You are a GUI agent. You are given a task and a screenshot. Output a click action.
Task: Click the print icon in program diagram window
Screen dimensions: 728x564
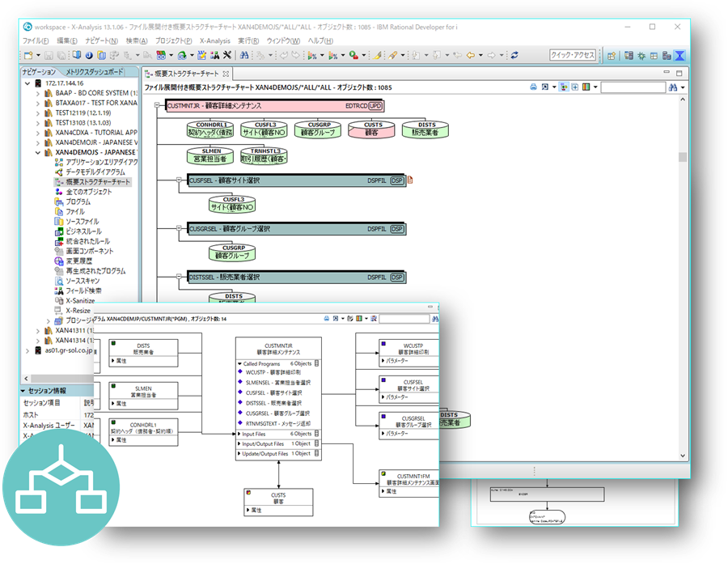tap(327, 318)
